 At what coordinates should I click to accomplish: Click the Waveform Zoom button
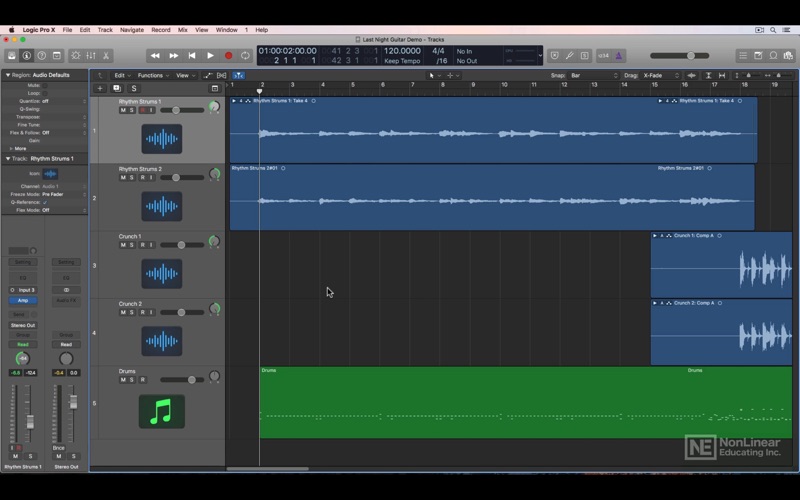coord(691,76)
